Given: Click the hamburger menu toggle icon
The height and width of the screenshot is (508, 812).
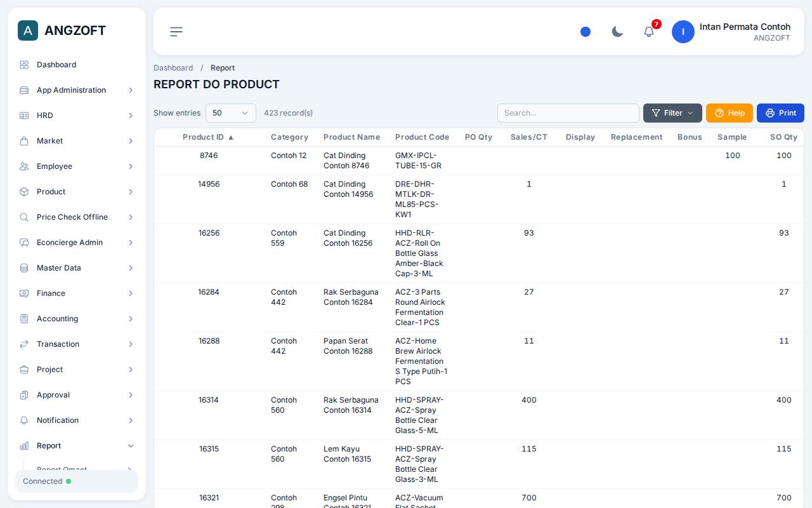Looking at the screenshot, I should click(x=176, y=32).
